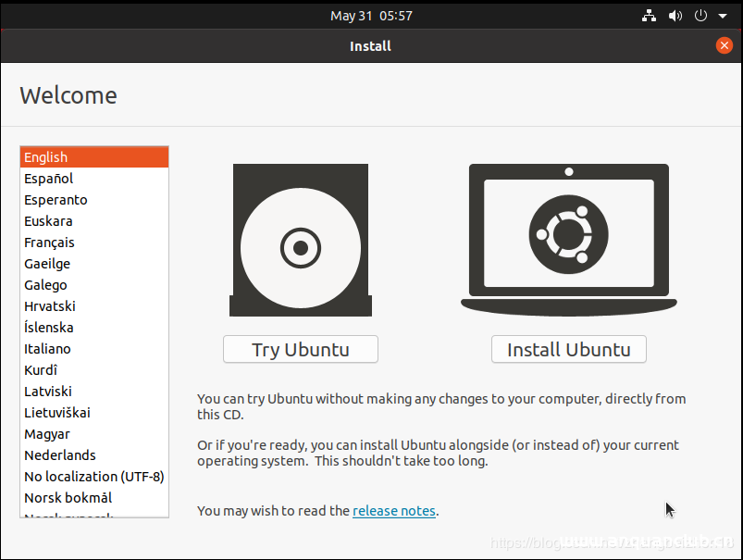
Task: Click the volume speaker icon
Action: point(674,14)
